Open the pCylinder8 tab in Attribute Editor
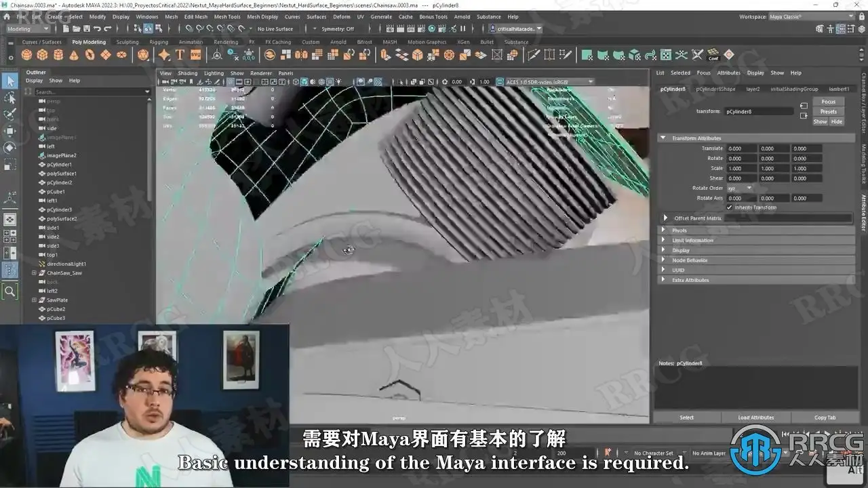Screen dimensions: 868x488 pyautogui.click(x=673, y=89)
